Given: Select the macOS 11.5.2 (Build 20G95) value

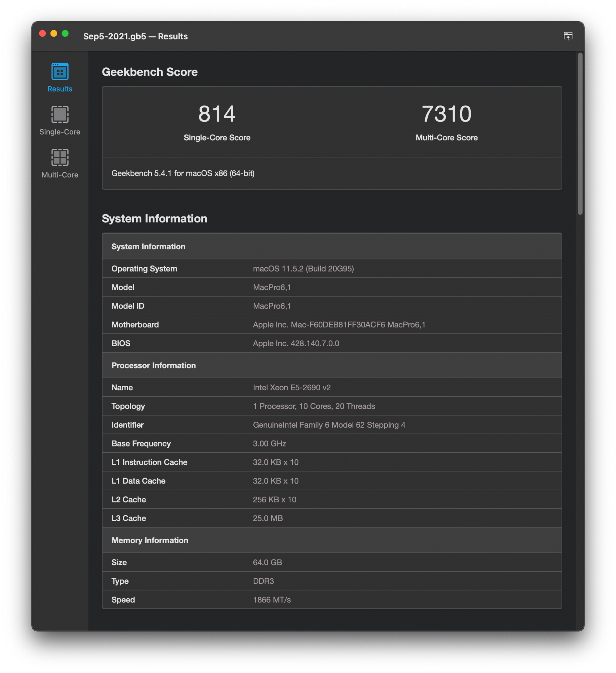Looking at the screenshot, I should 303,269.
